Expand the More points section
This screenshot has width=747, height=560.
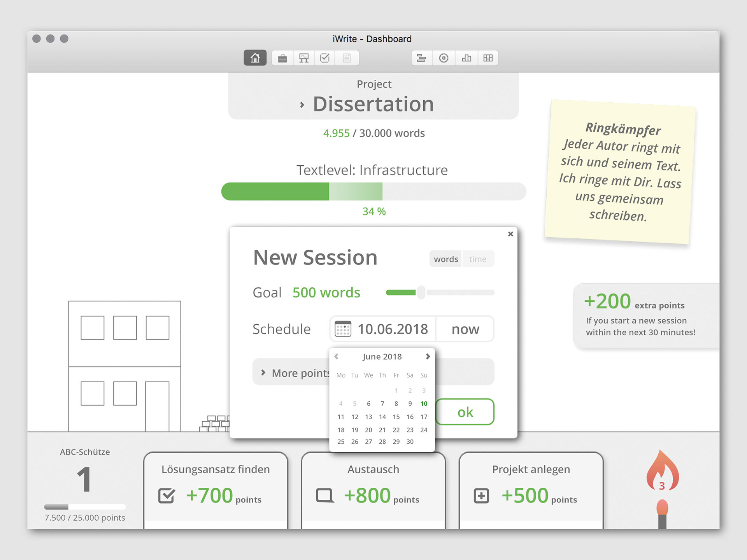[263, 373]
